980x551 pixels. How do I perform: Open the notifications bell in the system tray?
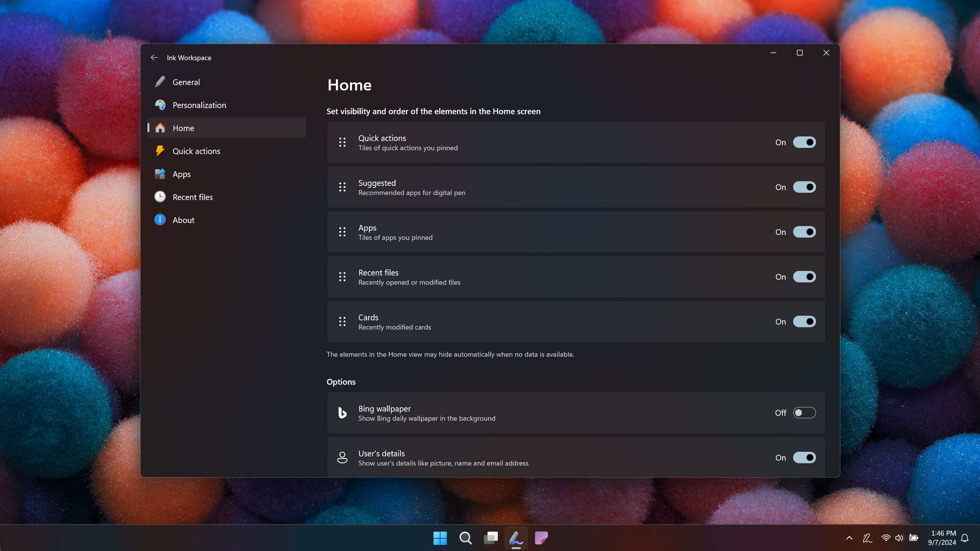965,538
